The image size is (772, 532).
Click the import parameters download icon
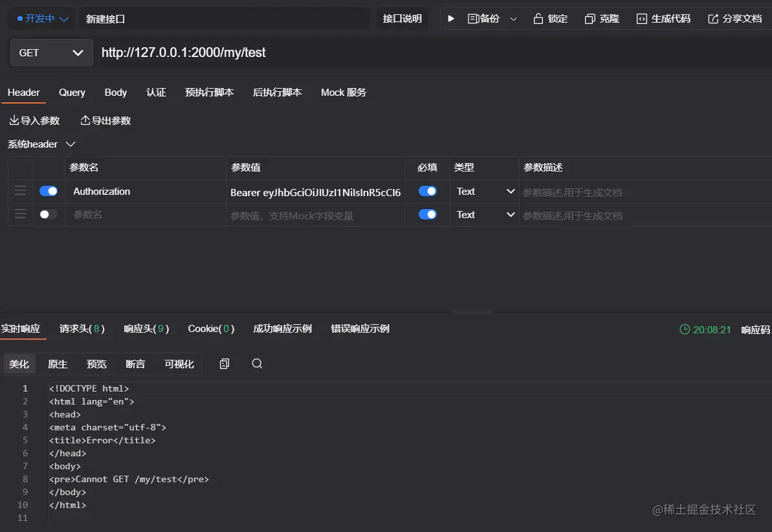[x=14, y=120]
